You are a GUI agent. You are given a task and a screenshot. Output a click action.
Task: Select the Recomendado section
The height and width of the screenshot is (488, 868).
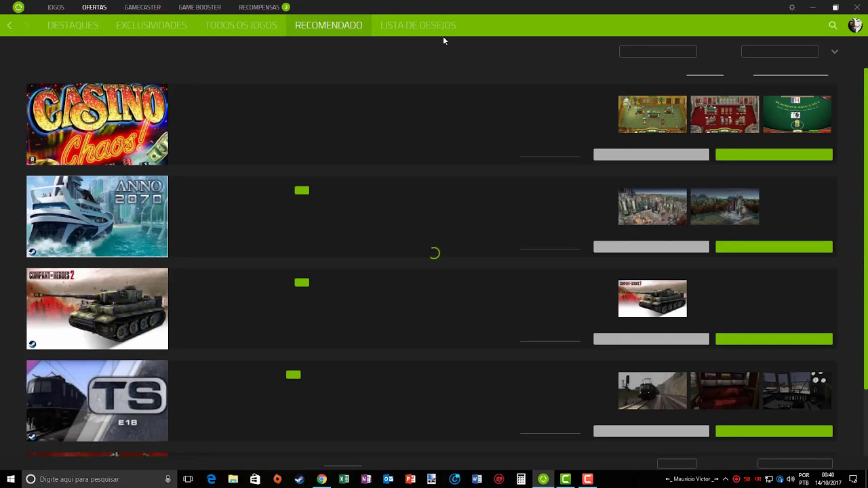(328, 25)
